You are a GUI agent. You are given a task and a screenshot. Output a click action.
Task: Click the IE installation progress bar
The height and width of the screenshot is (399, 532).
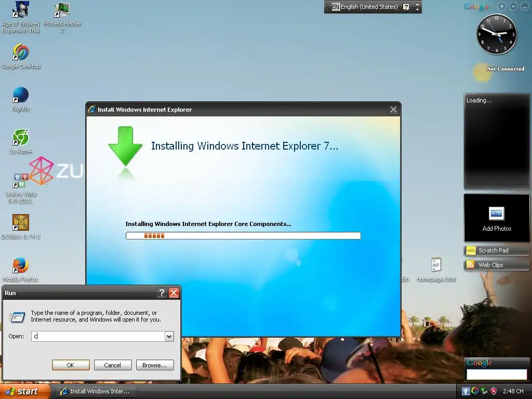pos(243,235)
